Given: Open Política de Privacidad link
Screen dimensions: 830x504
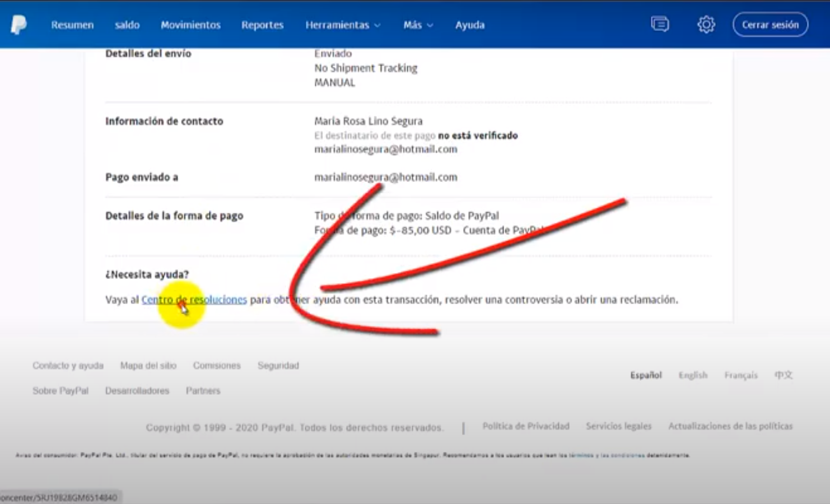Looking at the screenshot, I should [526, 426].
